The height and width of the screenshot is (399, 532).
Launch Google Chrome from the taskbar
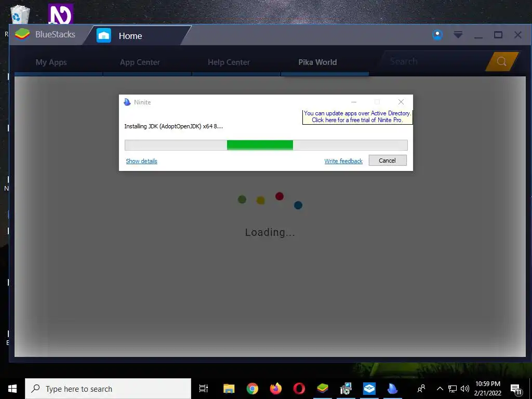coord(252,389)
